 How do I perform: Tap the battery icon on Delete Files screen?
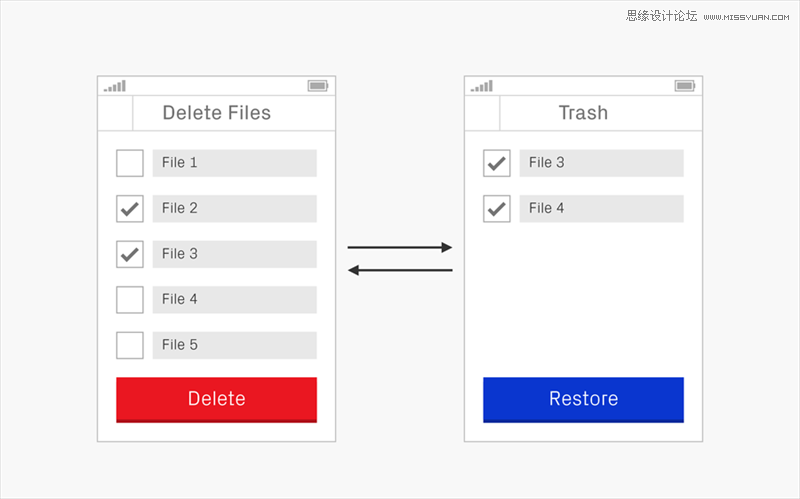coord(318,86)
